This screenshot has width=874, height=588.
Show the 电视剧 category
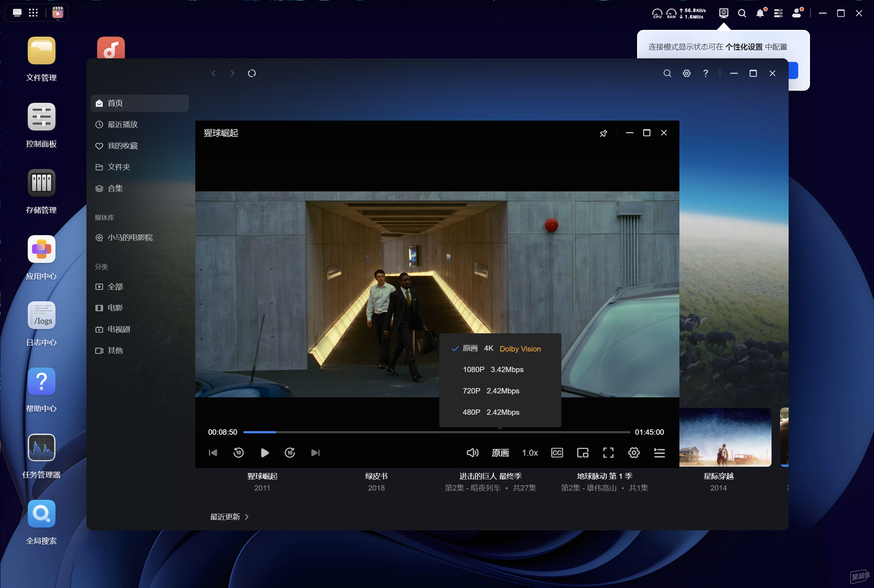click(x=139, y=329)
